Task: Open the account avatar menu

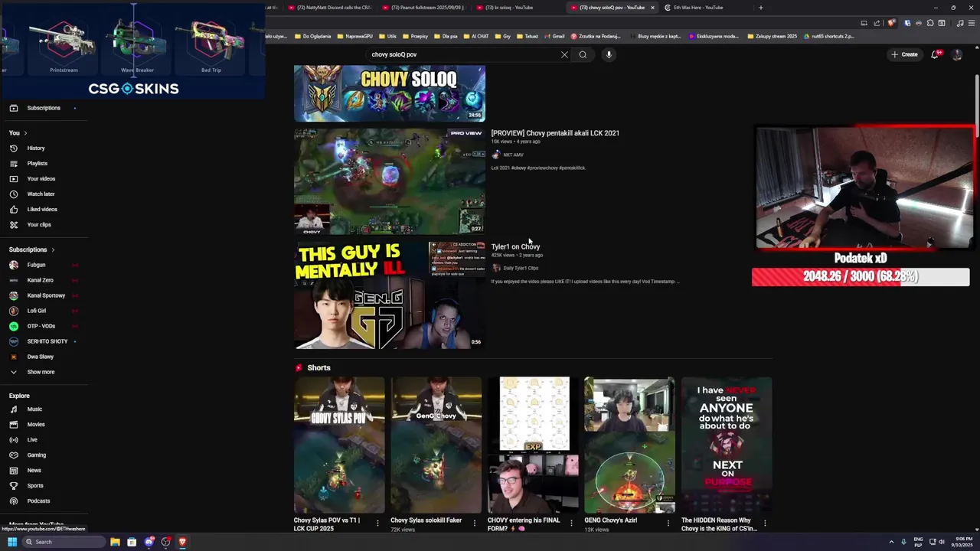Action: pyautogui.click(x=956, y=54)
